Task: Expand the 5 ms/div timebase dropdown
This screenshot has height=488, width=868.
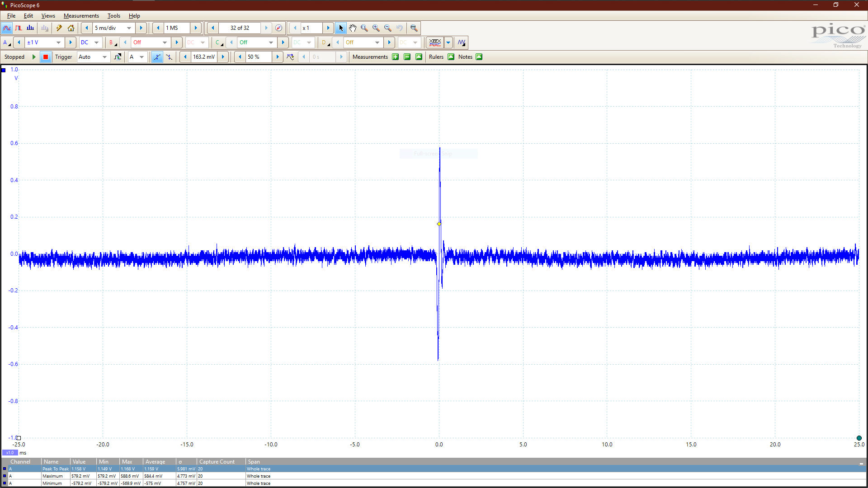Action: (x=129, y=28)
